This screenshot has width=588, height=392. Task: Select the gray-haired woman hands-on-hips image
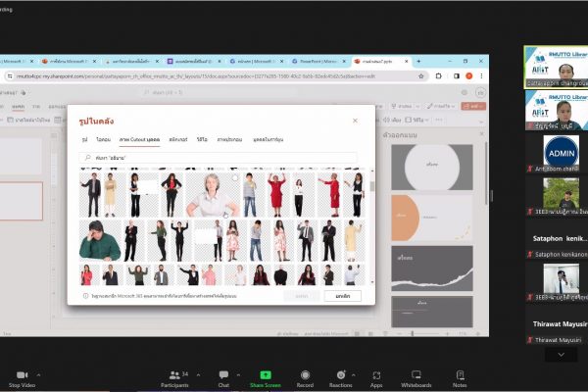[213, 195]
